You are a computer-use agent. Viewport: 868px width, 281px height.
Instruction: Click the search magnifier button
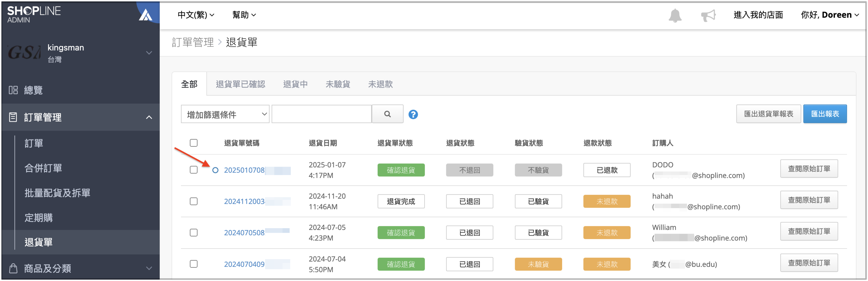(387, 114)
